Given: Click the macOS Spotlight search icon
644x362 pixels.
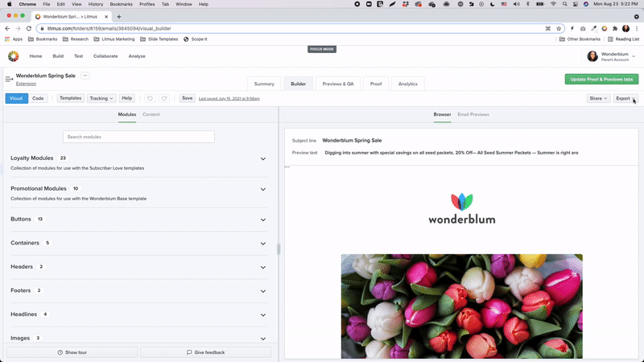Looking at the screenshot, I should [x=565, y=4].
